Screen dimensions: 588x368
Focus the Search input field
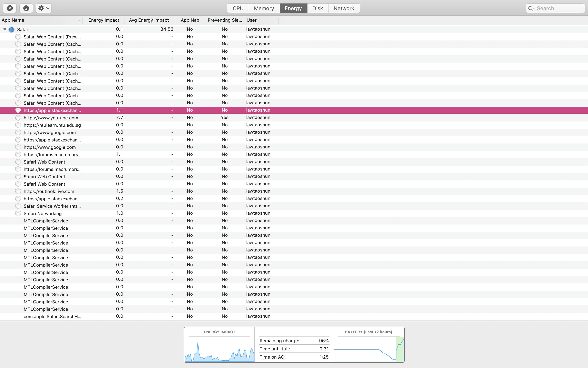(x=555, y=8)
